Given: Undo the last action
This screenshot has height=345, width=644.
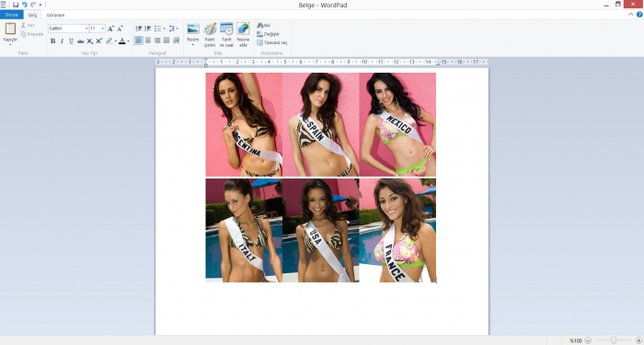Looking at the screenshot, I should pos(25,5).
